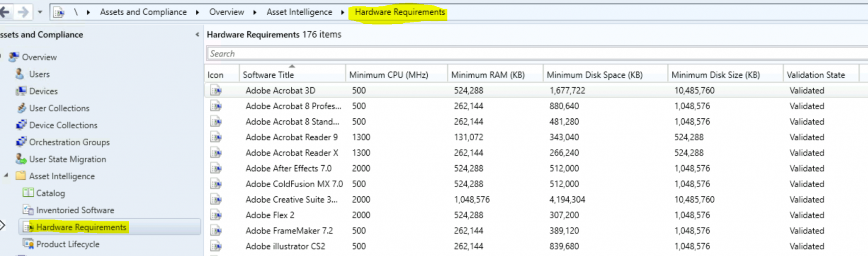
Task: Select the Inventoried Software tree label
Action: point(75,210)
